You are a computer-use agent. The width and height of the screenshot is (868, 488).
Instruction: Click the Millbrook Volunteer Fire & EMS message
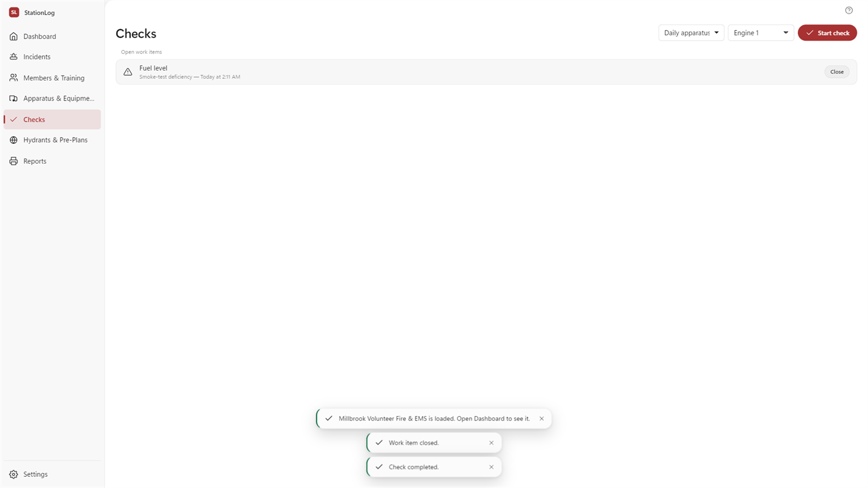click(434, 419)
